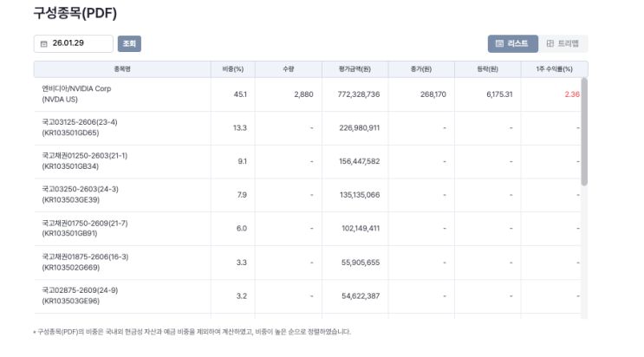Select the 국고채권01875-2606(16-3) row name
Image resolution: width=644 pixels, height=357 pixels.
[85, 262]
